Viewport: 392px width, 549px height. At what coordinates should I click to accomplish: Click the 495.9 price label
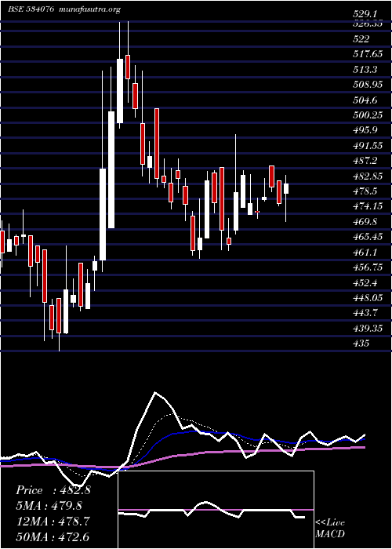pyautogui.click(x=365, y=131)
